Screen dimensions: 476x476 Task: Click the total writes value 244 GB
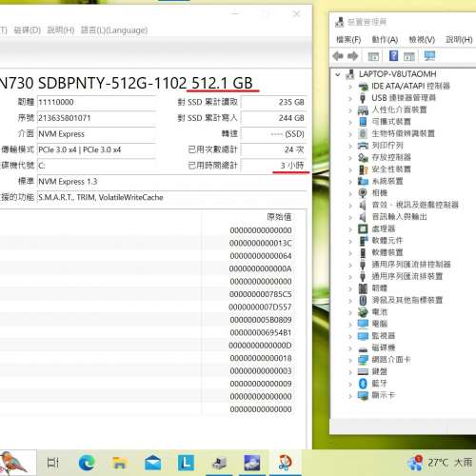(x=273, y=118)
